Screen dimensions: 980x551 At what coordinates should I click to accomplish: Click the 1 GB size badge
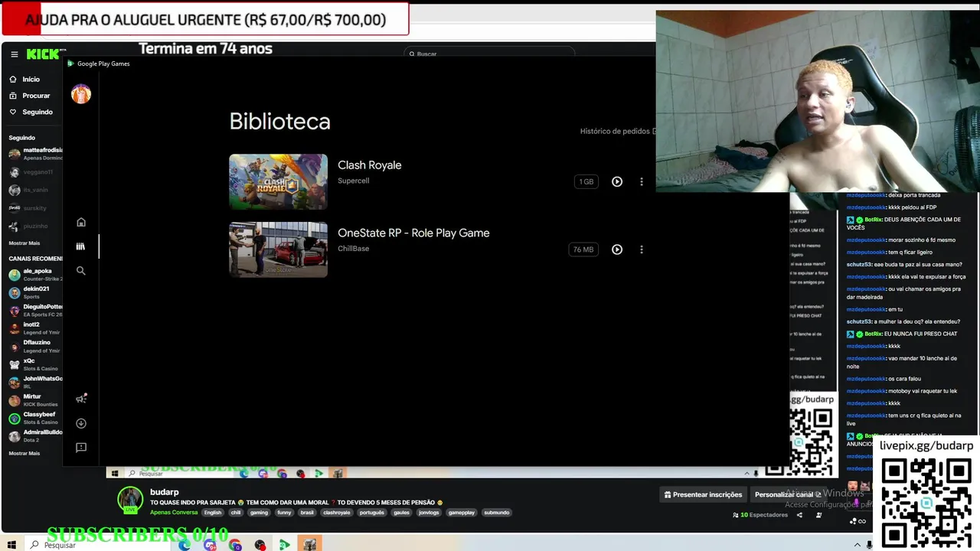(x=586, y=181)
